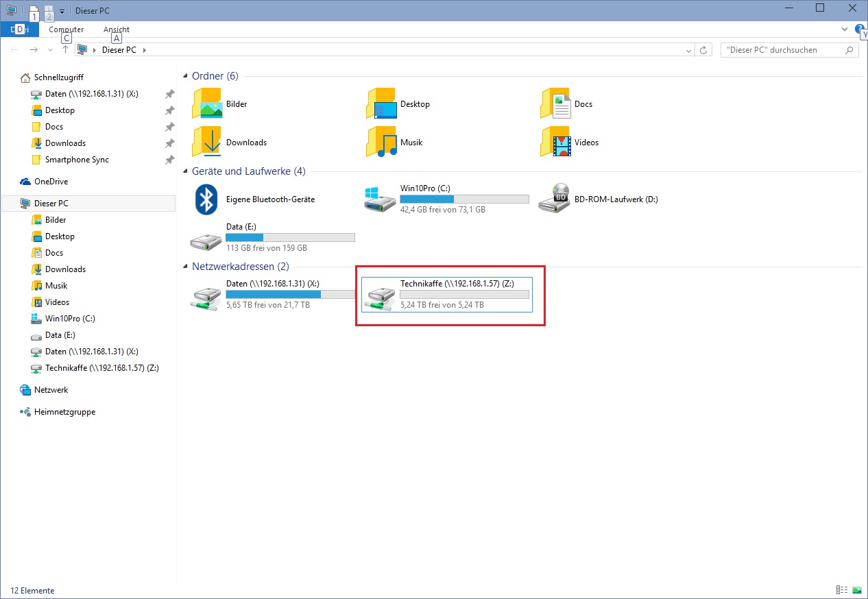Click "42,4 GB frei von 73,1 GB" text
Image resolution: width=868 pixels, height=599 pixels.
pos(443,210)
